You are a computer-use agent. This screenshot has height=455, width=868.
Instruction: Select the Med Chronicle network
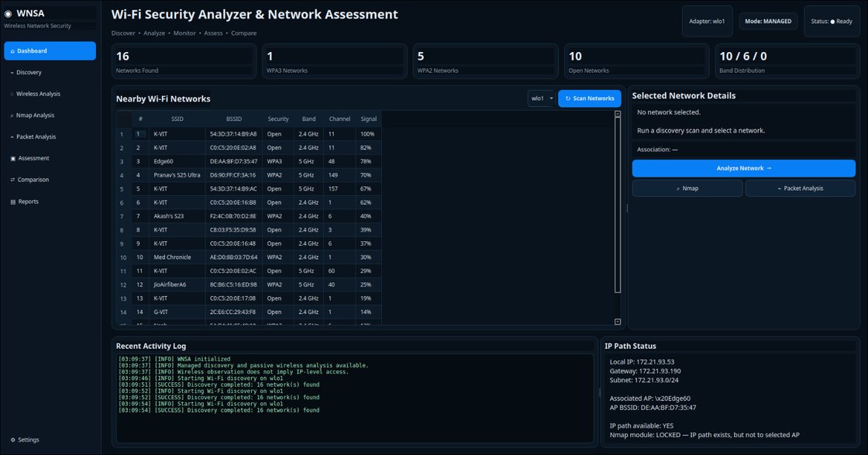click(x=257, y=257)
